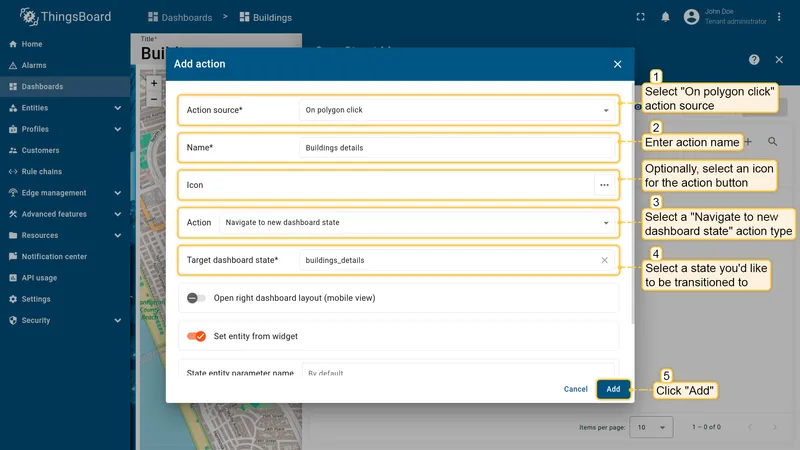The height and width of the screenshot is (450, 800).
Task: Click the Customers people icon
Action: 13,151
